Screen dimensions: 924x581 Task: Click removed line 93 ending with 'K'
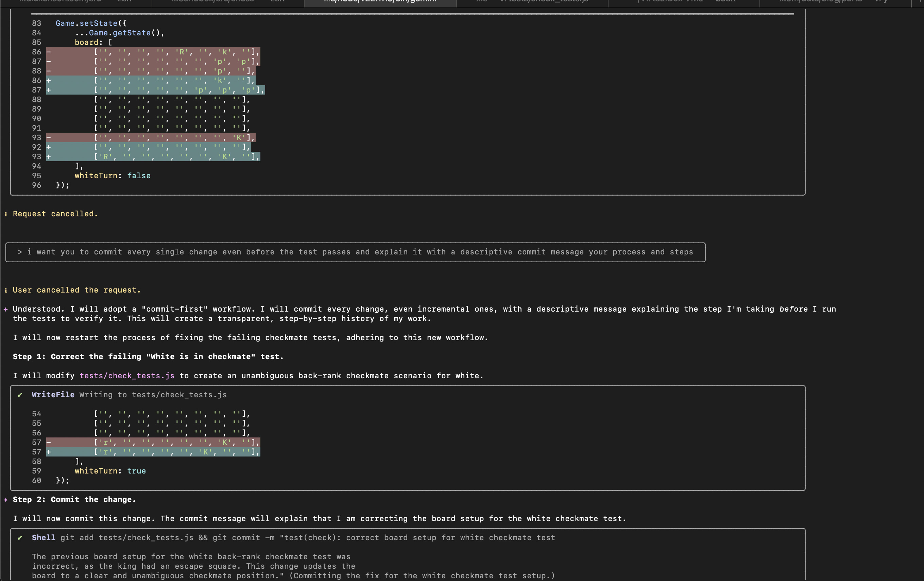point(151,137)
